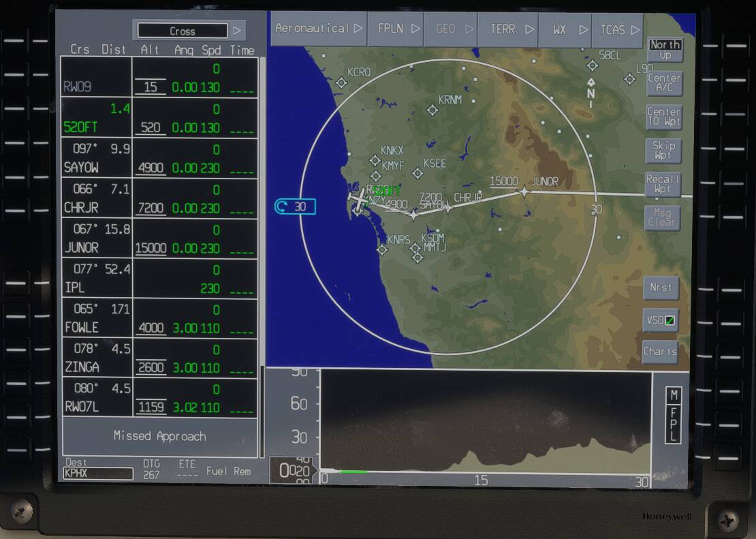Click the Fuel Rem label

pyautogui.click(x=229, y=472)
